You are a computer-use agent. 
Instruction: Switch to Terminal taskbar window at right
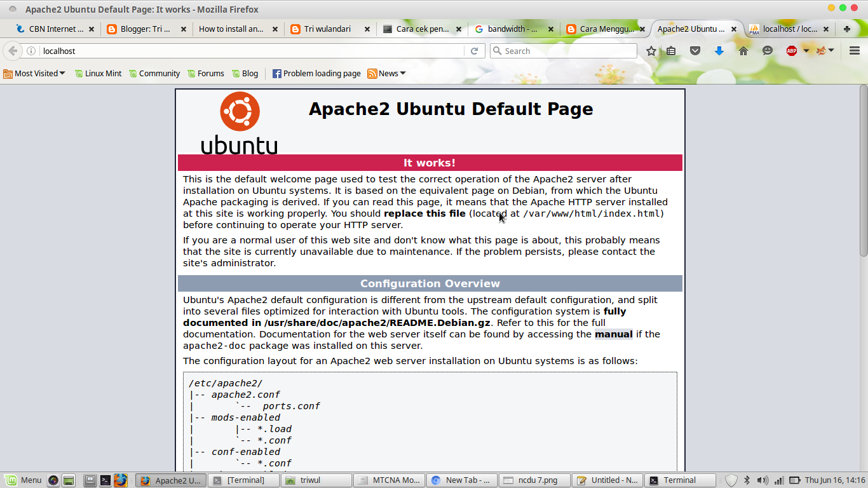pyautogui.click(x=680, y=480)
